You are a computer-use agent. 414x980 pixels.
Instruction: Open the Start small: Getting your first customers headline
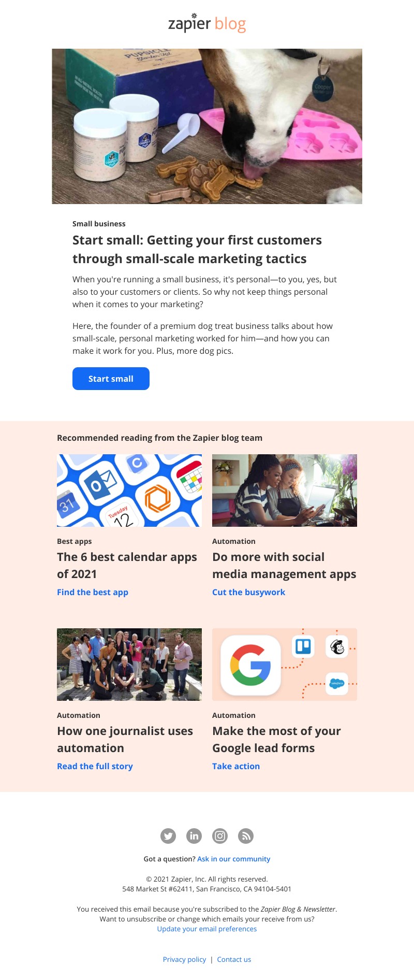[x=197, y=249]
